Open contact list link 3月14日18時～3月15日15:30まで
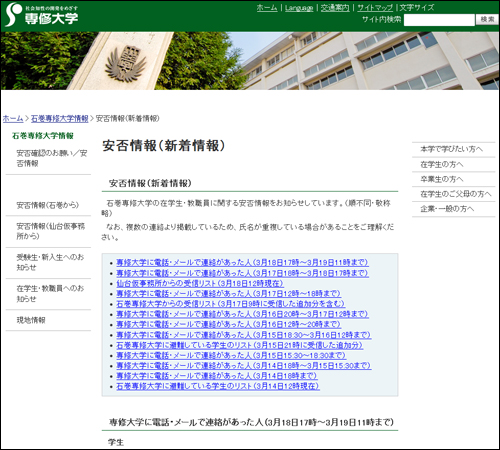The width and height of the screenshot is (500, 450). [244, 366]
